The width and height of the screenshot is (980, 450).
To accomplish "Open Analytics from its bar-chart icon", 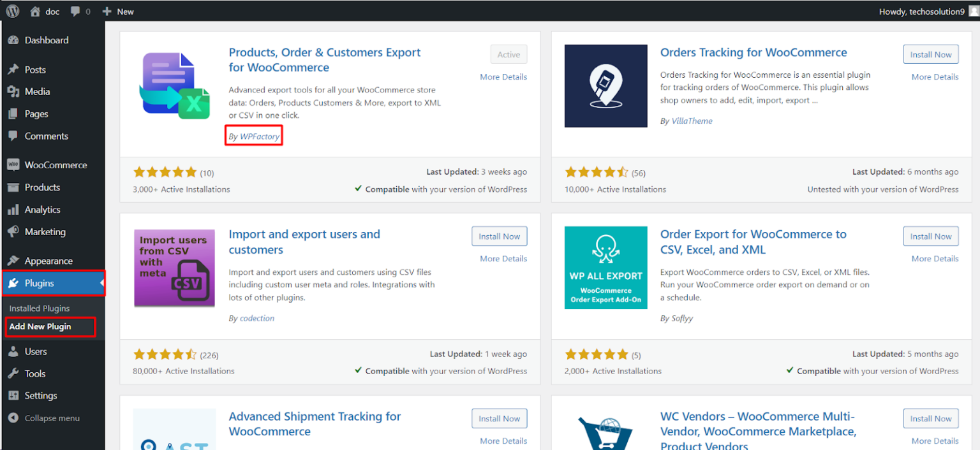I will point(14,209).
